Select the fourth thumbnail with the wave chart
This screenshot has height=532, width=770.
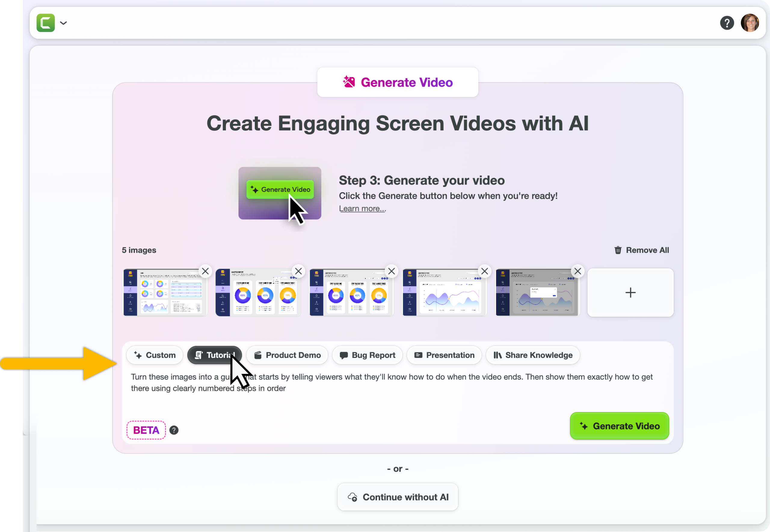(x=445, y=292)
